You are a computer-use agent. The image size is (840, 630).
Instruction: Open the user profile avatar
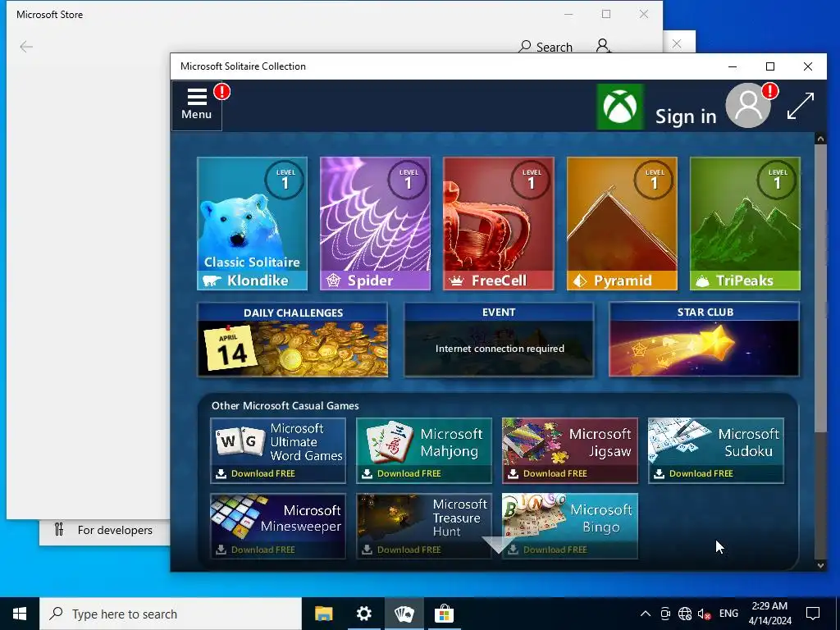(x=748, y=106)
